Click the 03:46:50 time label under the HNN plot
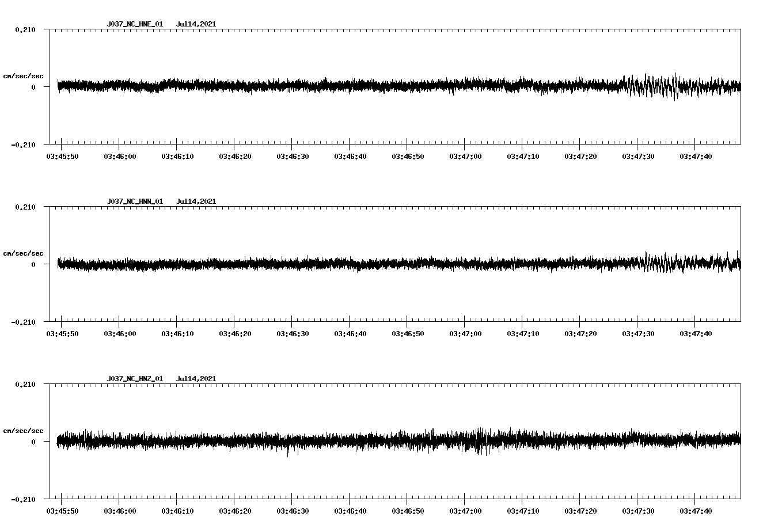The image size is (782, 532). click(408, 334)
